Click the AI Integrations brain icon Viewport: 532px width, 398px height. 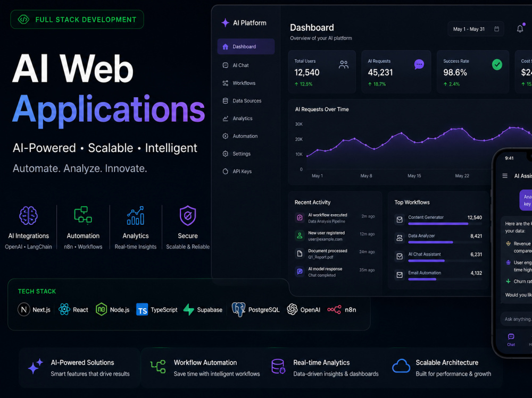pos(29,216)
